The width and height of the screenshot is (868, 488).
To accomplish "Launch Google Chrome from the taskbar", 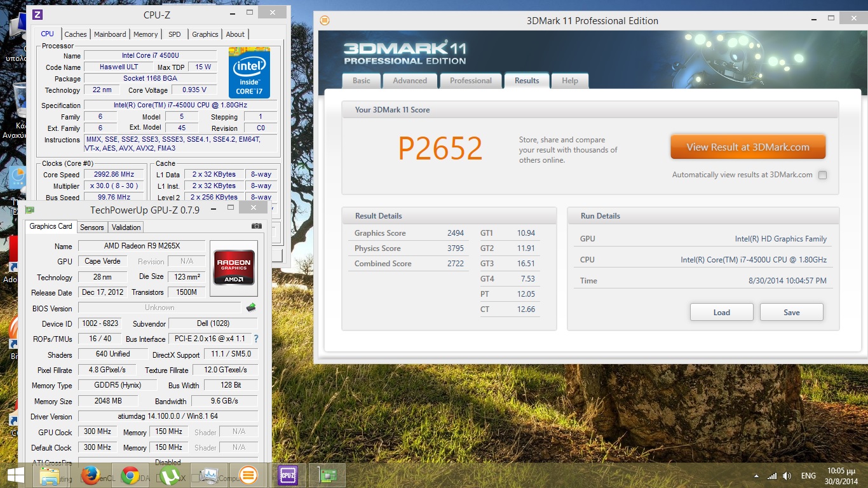I will pos(130,475).
